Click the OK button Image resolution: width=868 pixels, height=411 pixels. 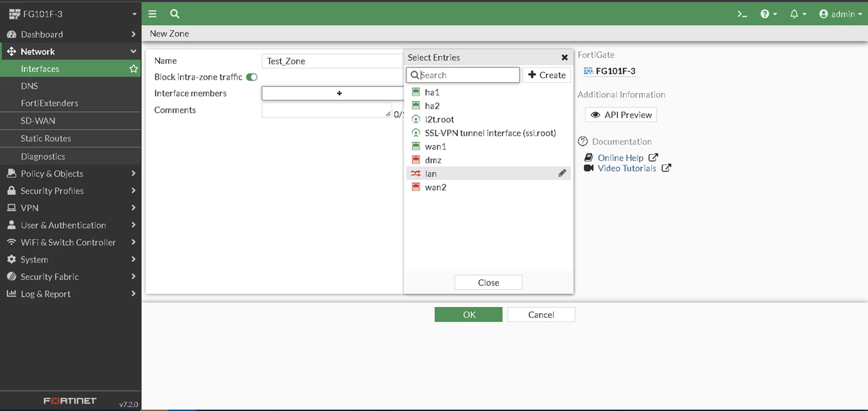click(469, 315)
